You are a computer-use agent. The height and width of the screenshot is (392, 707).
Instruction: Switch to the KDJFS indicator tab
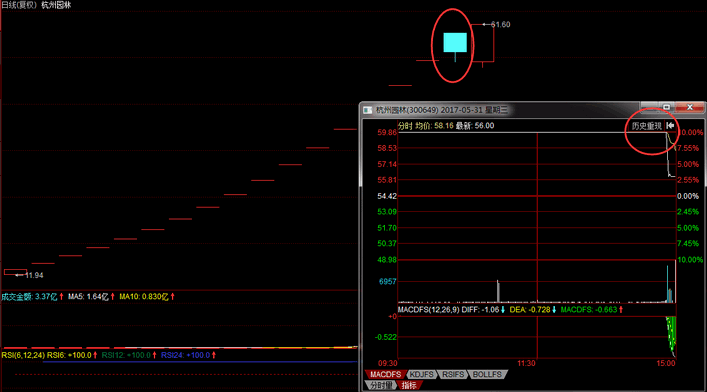tap(422, 374)
